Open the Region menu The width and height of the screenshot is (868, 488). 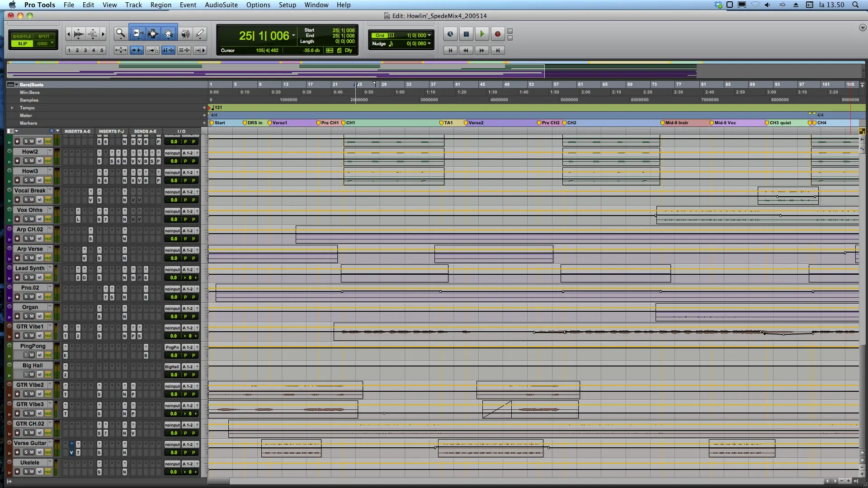[161, 5]
